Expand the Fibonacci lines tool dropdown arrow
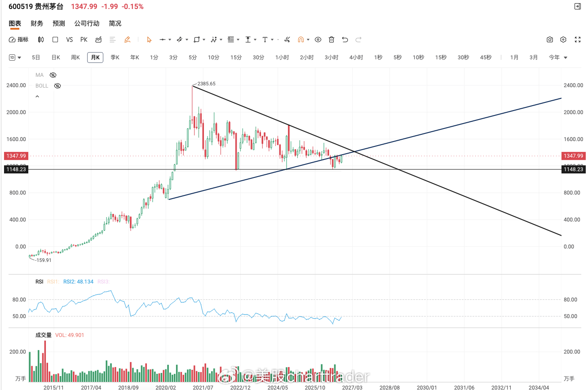 coord(238,40)
